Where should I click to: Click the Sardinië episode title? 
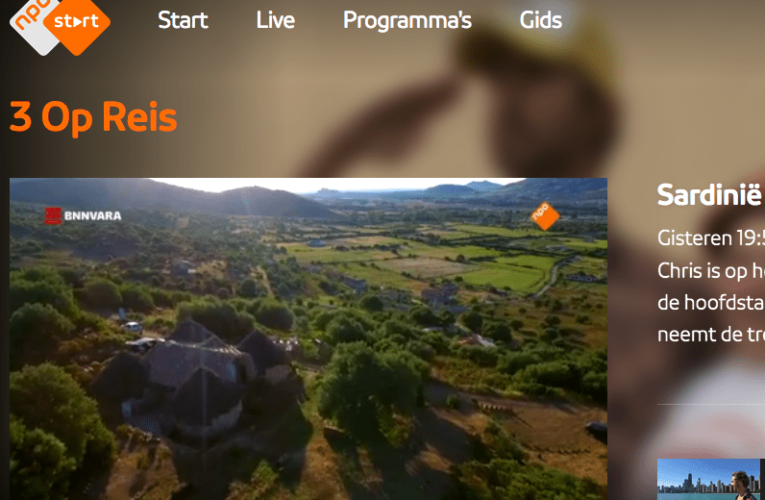pyautogui.click(x=710, y=195)
